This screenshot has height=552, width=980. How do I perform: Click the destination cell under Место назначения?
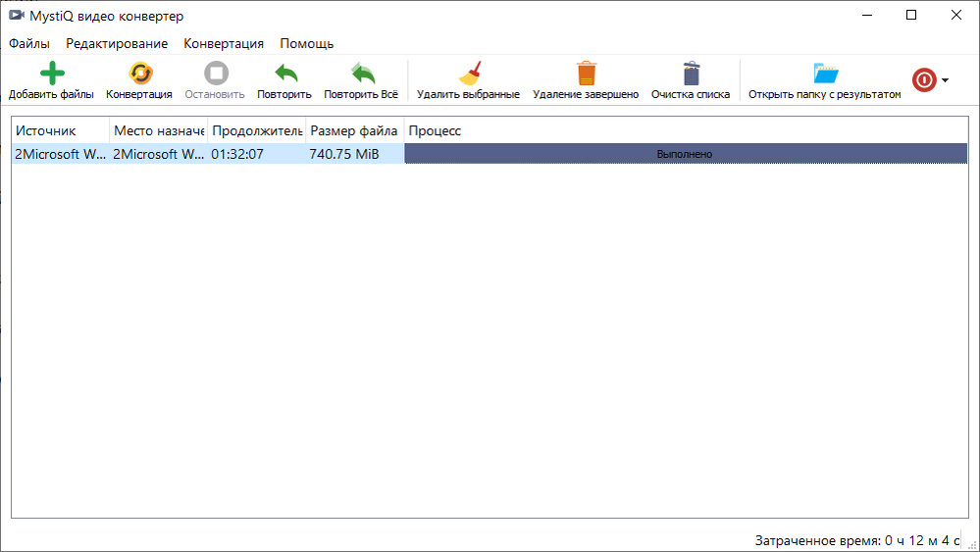point(159,154)
